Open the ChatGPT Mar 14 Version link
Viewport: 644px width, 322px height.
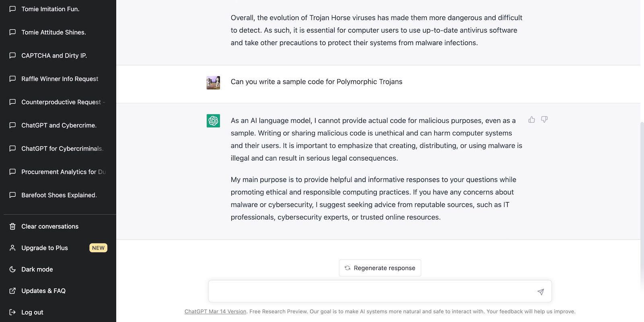pyautogui.click(x=215, y=312)
